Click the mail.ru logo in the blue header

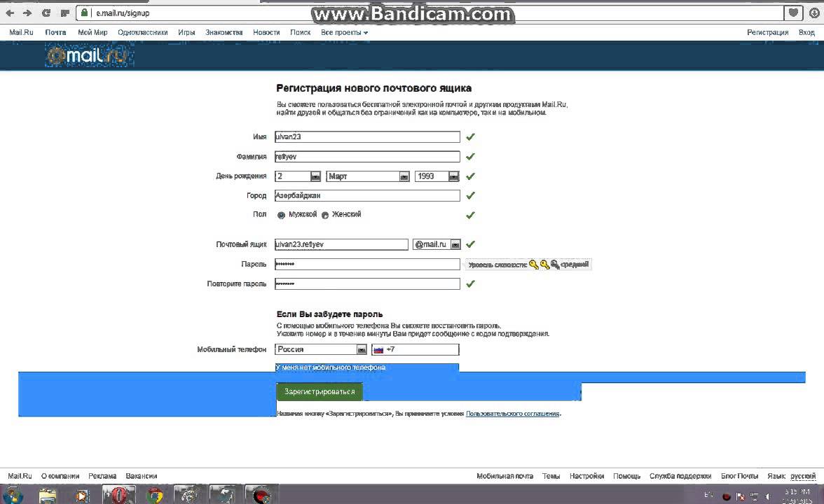pyautogui.click(x=88, y=55)
